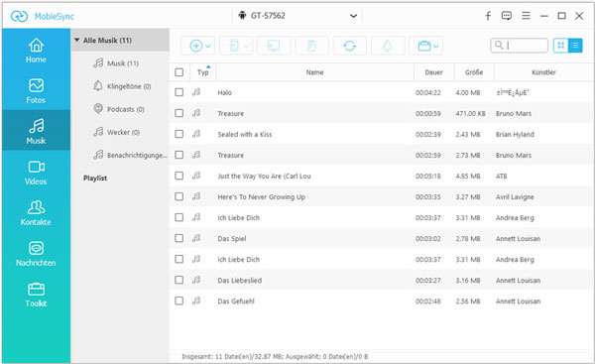Check the box for the 471.00 KB Treasure
Viewport: 595px width, 364px height.
179,113
